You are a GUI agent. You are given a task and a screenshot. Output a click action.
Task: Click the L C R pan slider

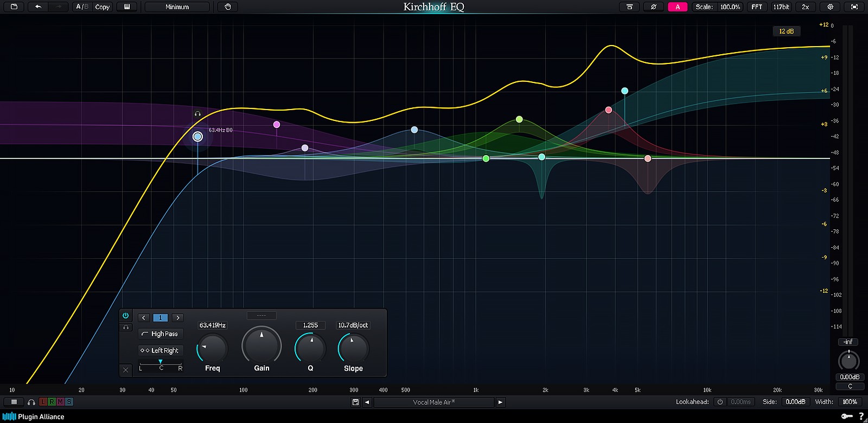(161, 365)
